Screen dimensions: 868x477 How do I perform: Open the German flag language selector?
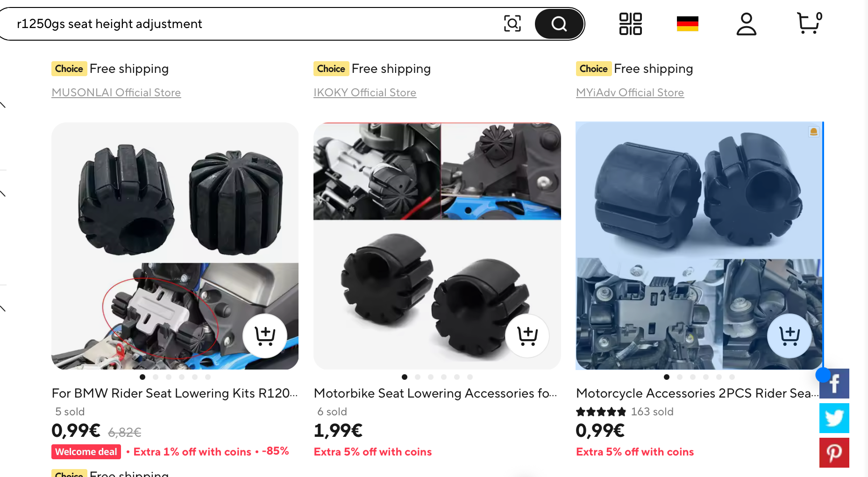(x=687, y=24)
